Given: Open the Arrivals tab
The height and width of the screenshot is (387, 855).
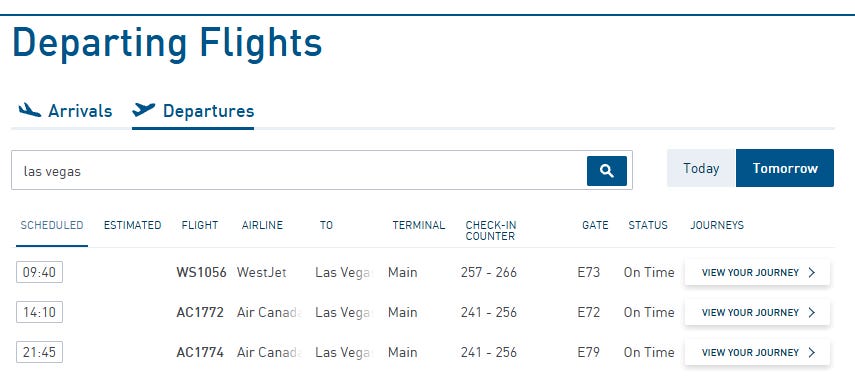Looking at the screenshot, I should pos(65,111).
